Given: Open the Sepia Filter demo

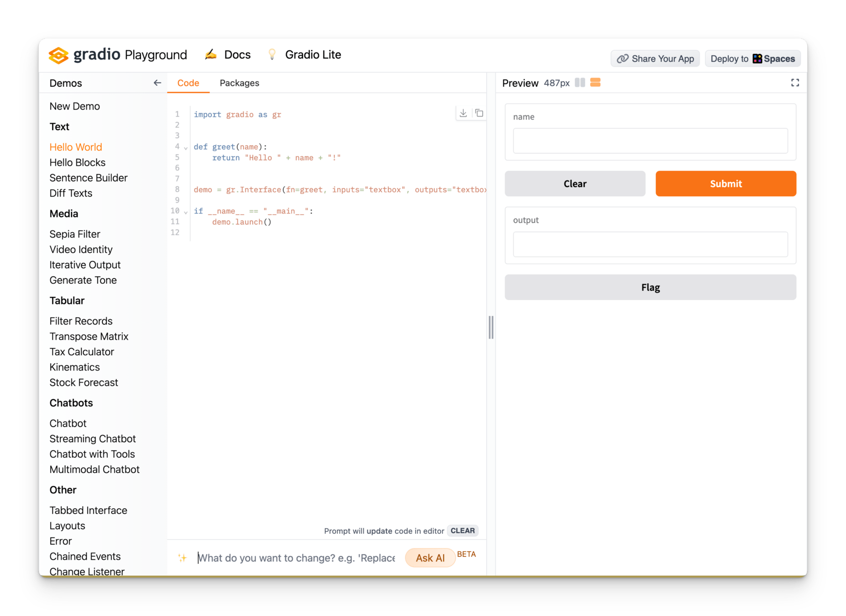Looking at the screenshot, I should click(x=75, y=235).
